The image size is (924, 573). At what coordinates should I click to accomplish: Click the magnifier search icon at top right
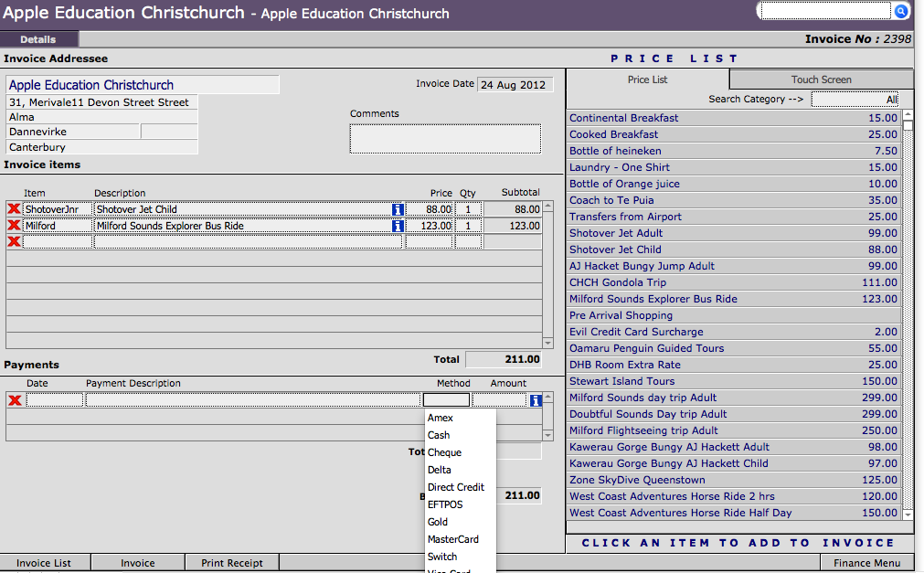(900, 11)
